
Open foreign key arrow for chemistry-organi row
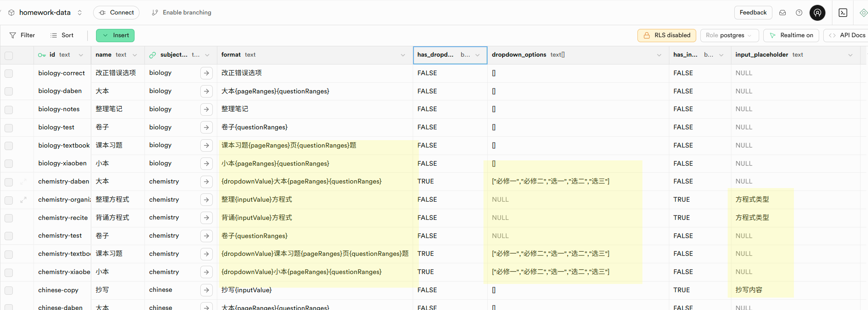point(206,200)
